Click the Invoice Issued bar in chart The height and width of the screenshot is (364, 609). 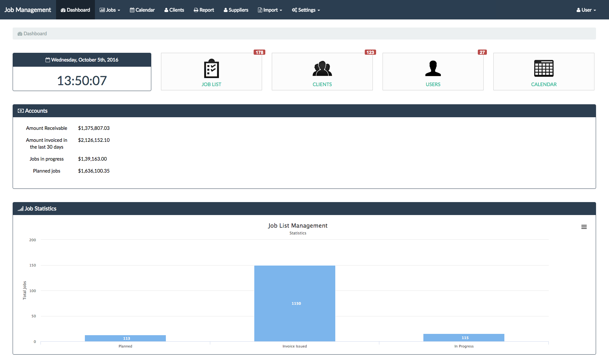[x=294, y=303]
